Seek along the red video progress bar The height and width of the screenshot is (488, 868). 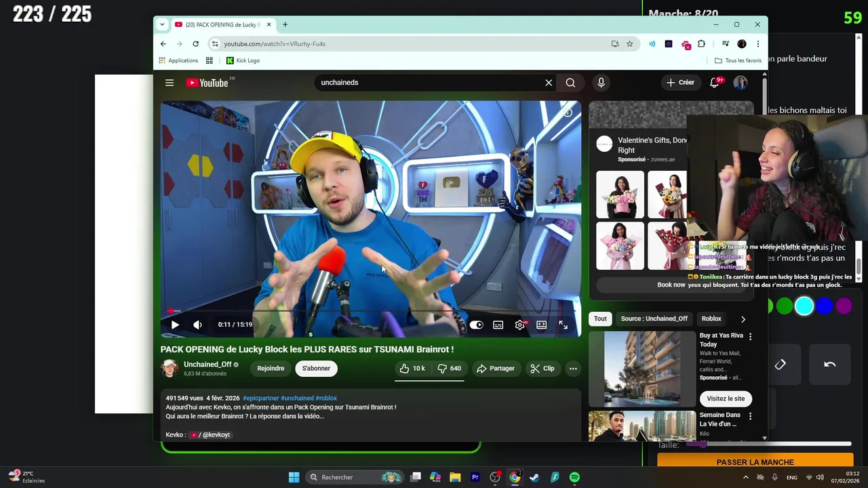[x=371, y=311]
